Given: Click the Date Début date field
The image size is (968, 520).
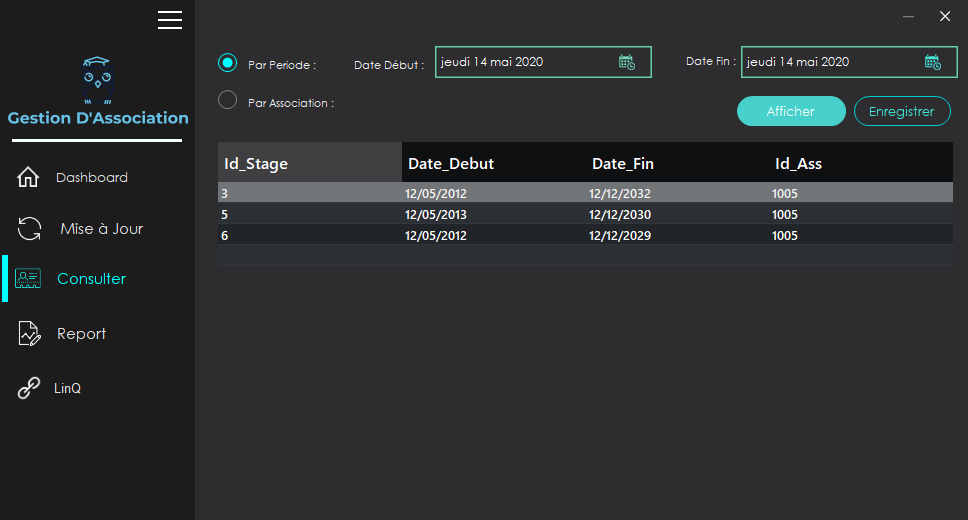Looking at the screenshot, I should click(x=525, y=62).
